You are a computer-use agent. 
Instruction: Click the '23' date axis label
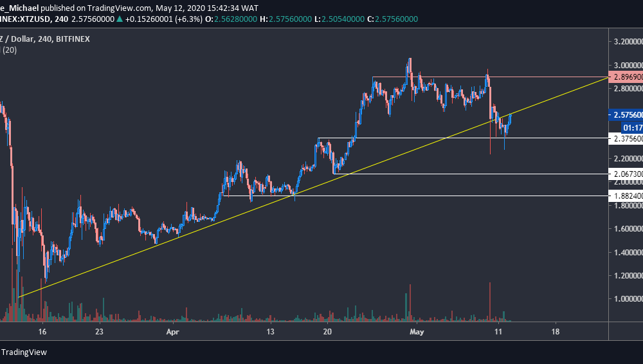point(99,332)
